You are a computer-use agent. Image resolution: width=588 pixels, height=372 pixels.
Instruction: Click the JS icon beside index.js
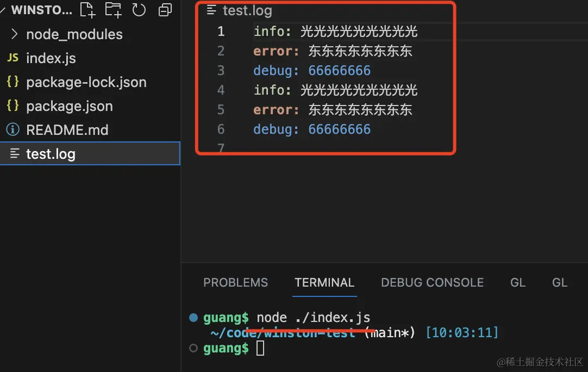coord(12,58)
